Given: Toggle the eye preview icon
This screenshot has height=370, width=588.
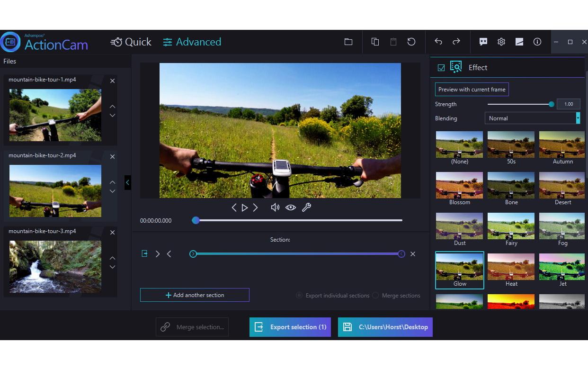Looking at the screenshot, I should tap(291, 208).
